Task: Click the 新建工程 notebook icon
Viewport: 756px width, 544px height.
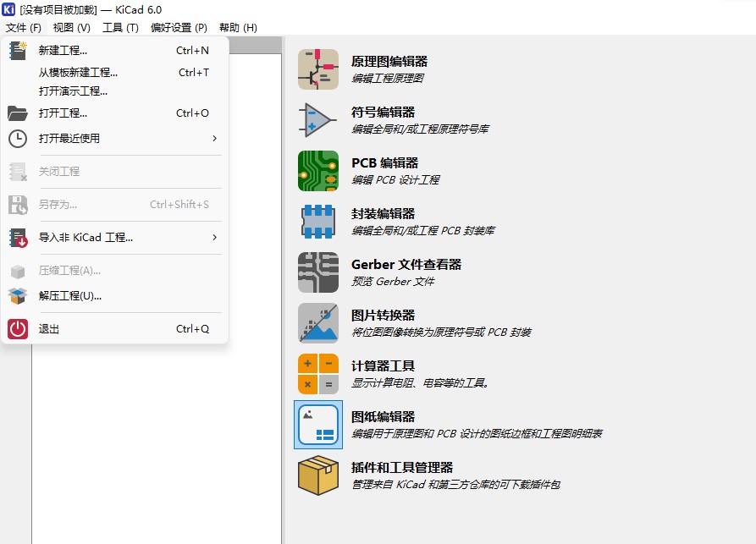Action: point(18,50)
